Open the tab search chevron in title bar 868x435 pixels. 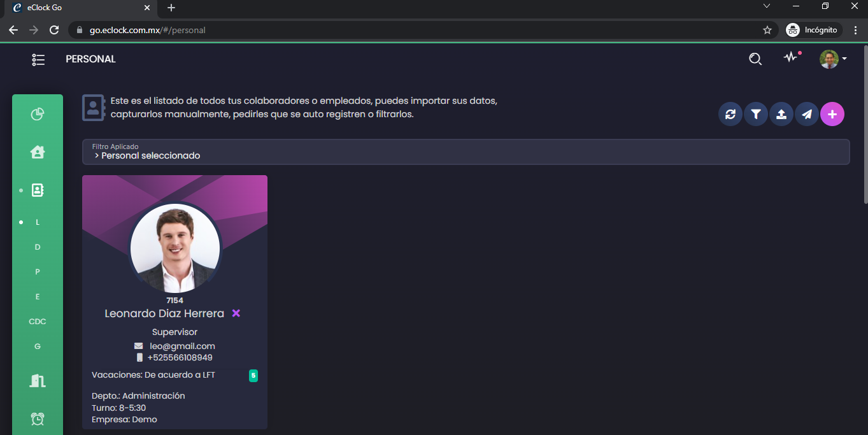[767, 6]
